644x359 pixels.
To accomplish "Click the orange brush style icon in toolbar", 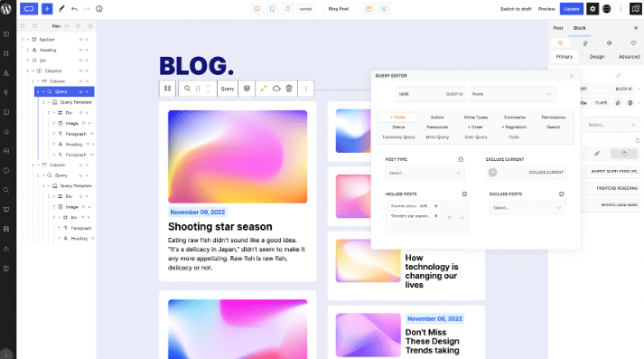I will click(x=264, y=89).
